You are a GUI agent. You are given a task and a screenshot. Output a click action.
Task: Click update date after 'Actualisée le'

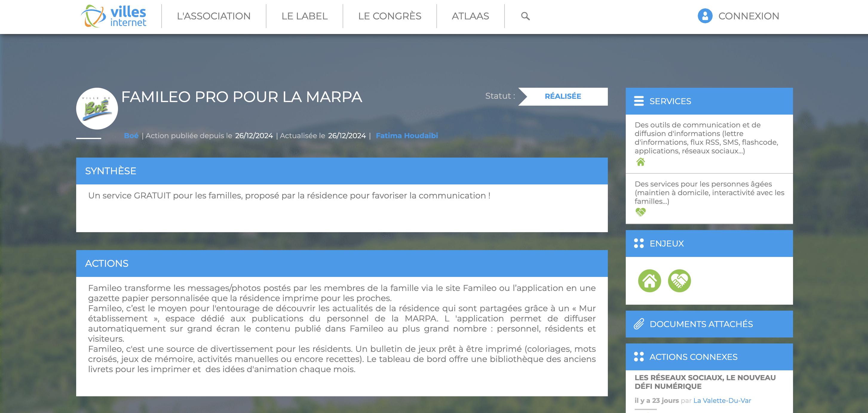click(x=347, y=136)
